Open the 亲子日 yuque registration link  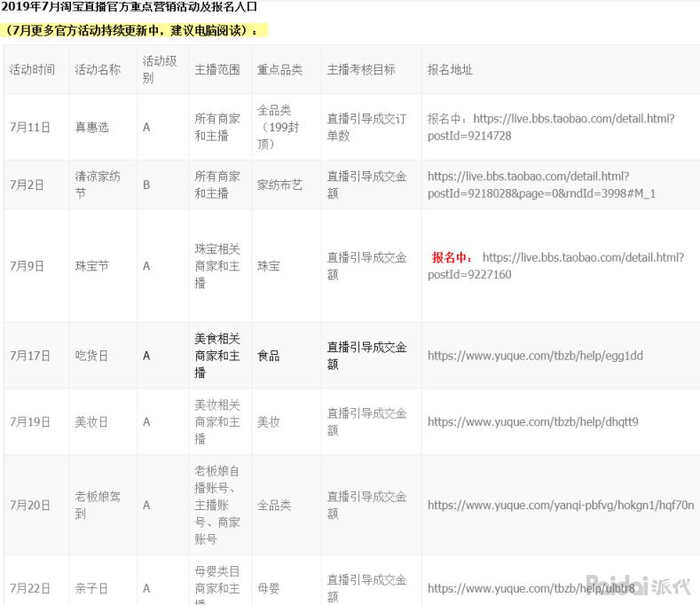click(531, 588)
